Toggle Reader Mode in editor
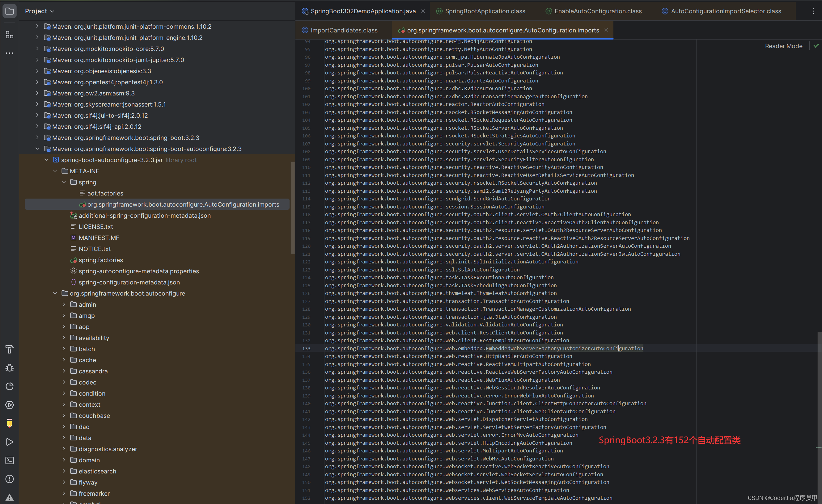The image size is (822, 504). [783, 46]
